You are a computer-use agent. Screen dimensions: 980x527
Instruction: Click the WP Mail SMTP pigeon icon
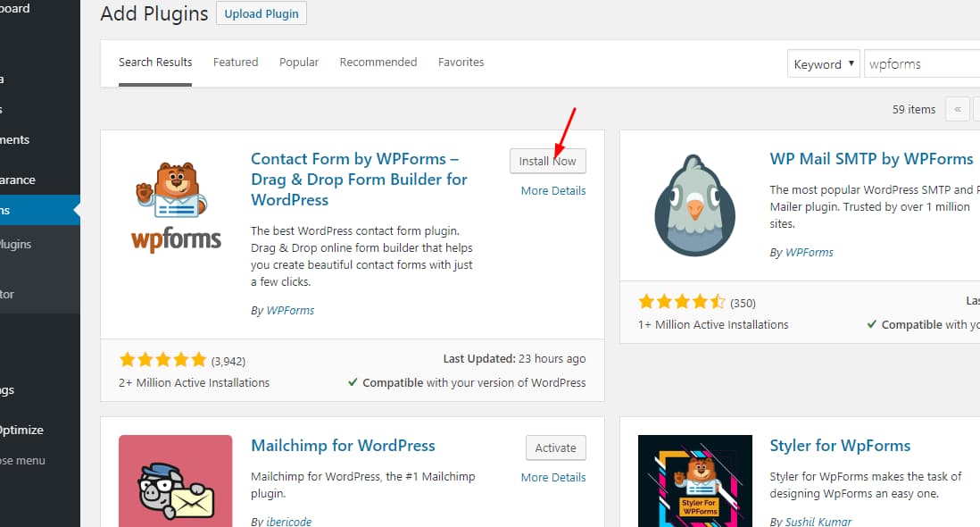point(694,206)
